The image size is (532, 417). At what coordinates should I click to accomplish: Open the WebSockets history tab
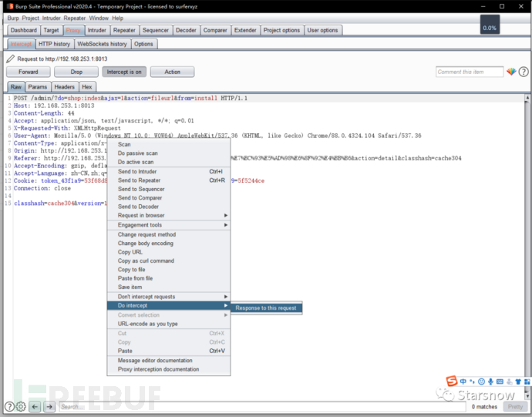102,44
